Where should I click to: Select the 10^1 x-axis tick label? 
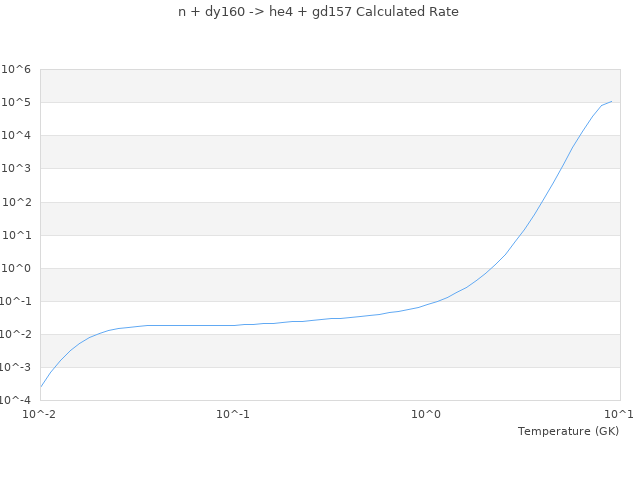pyautogui.click(x=619, y=414)
